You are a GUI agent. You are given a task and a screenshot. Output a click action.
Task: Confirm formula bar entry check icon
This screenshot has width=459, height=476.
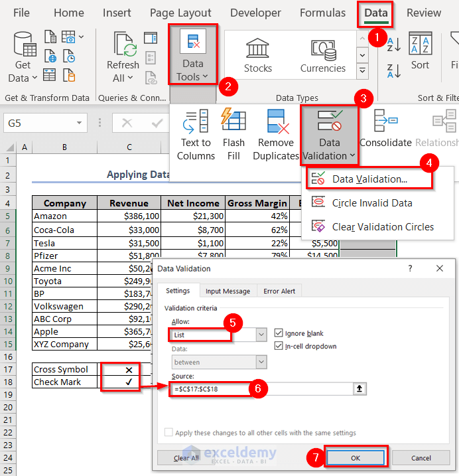coord(157,123)
